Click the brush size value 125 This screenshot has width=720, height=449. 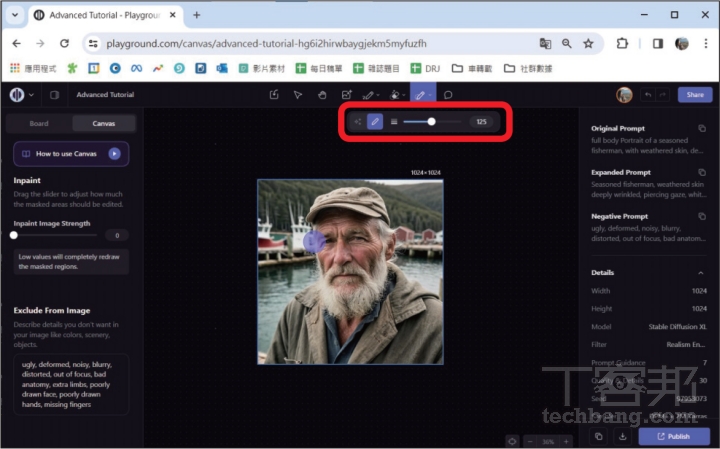[481, 122]
